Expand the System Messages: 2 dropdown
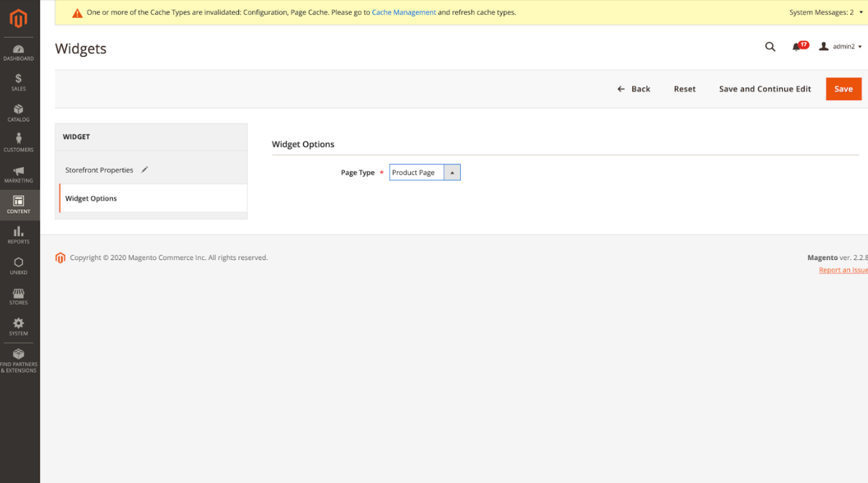868x483 pixels. [x=826, y=12]
